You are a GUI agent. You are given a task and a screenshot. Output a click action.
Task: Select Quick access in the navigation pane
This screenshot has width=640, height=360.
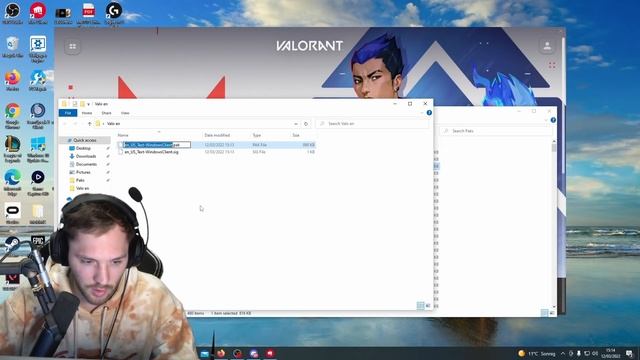click(84, 140)
